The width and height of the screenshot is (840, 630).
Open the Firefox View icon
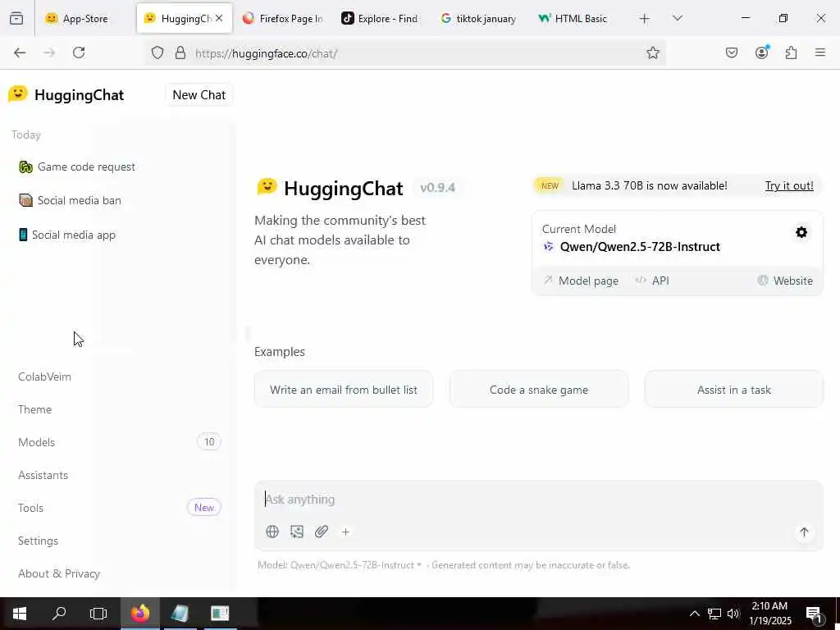[x=16, y=18]
